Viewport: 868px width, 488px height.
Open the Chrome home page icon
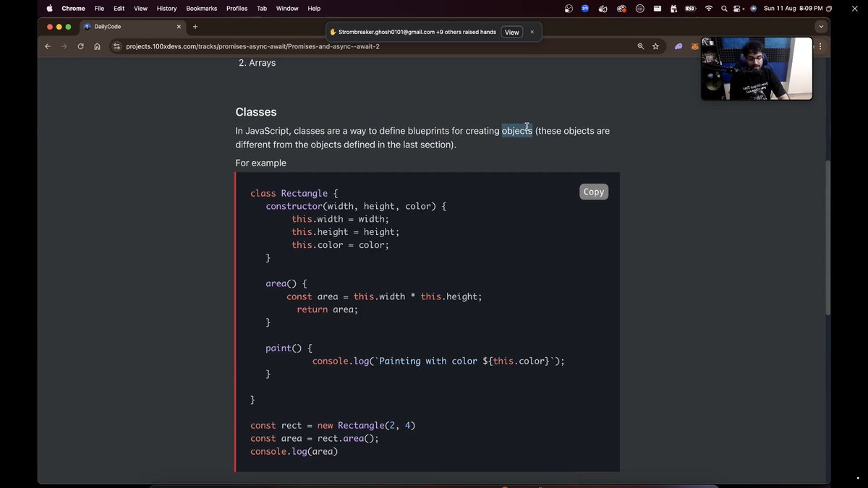coord(97,46)
